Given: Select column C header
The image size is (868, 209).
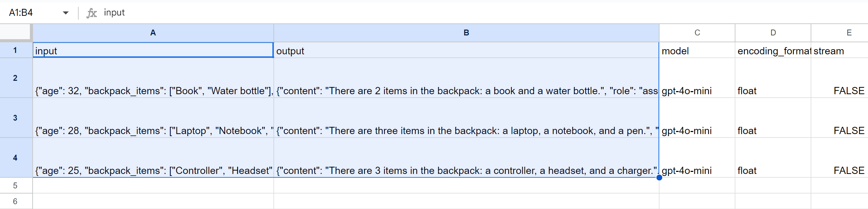Looking at the screenshot, I should pos(697,33).
